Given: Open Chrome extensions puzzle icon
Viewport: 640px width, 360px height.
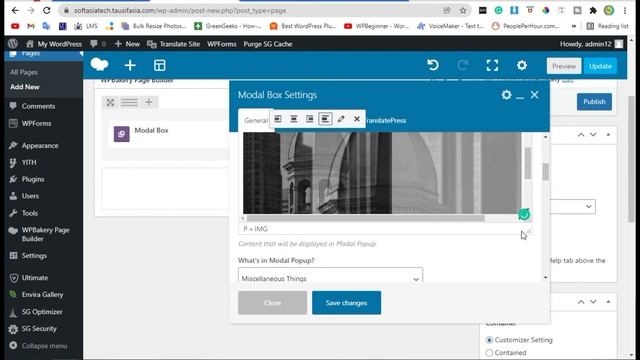Looking at the screenshot, I should click(x=593, y=11).
